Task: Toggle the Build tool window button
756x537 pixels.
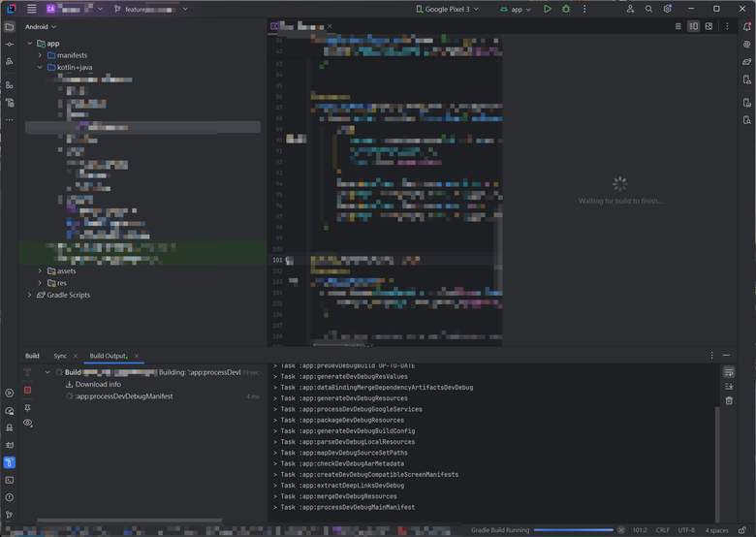Action: [9, 462]
